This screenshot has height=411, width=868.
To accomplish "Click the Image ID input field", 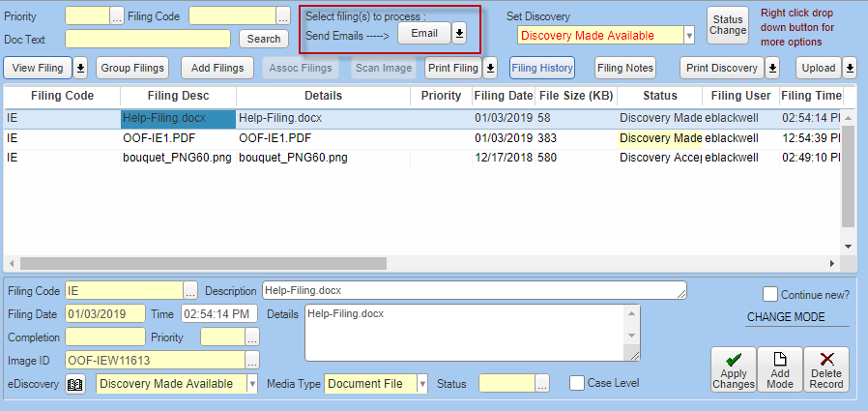I will tap(155, 360).
